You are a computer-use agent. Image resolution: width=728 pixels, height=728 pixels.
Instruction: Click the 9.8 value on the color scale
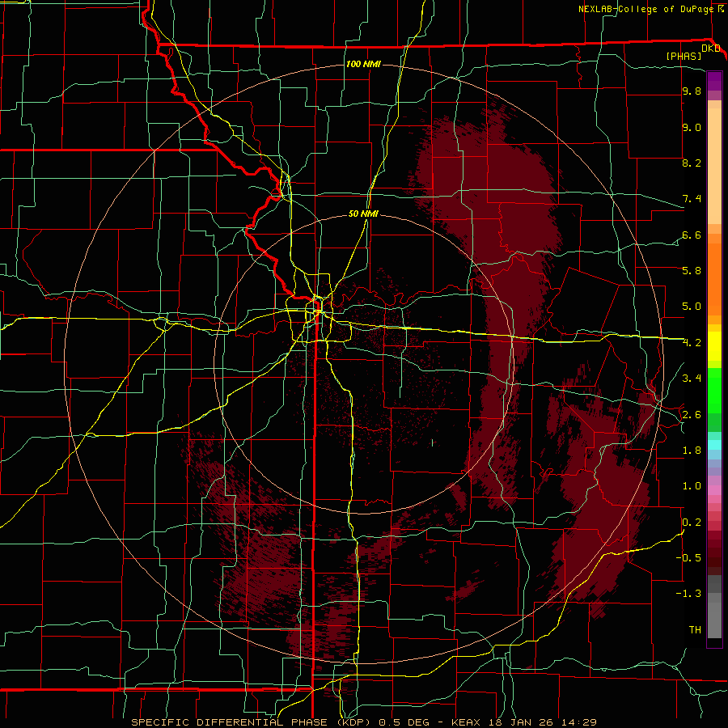(x=692, y=91)
